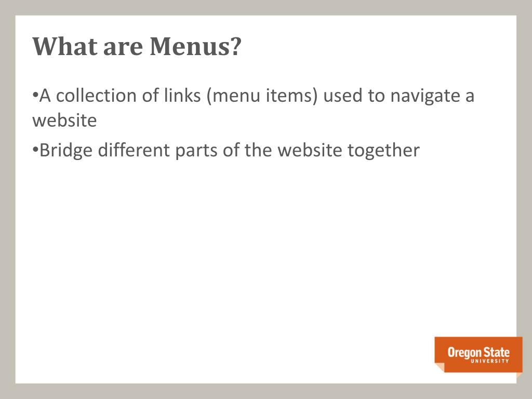Click the "(menu items)" parenthetical text
Image resolution: width=532 pixels, height=399 pixels.
(x=262, y=96)
